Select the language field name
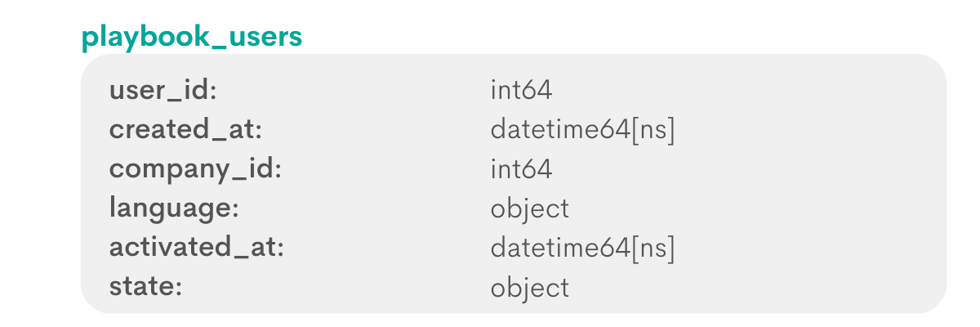The image size is (980, 327). (174, 209)
